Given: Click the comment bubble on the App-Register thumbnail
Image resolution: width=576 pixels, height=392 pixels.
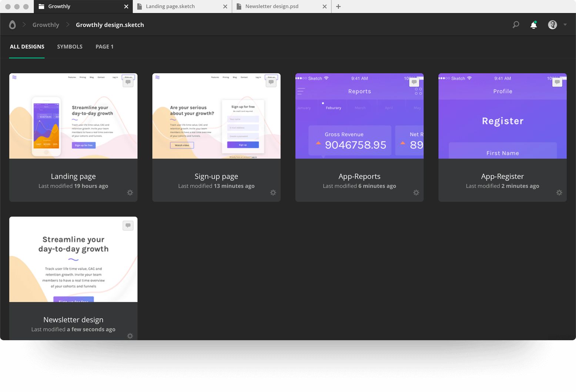Looking at the screenshot, I should 557,81.
